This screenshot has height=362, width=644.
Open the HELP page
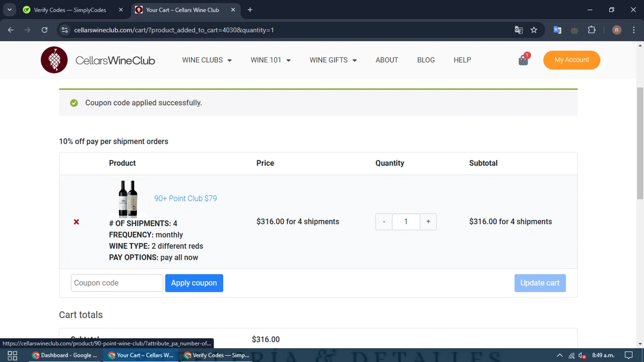(462, 60)
